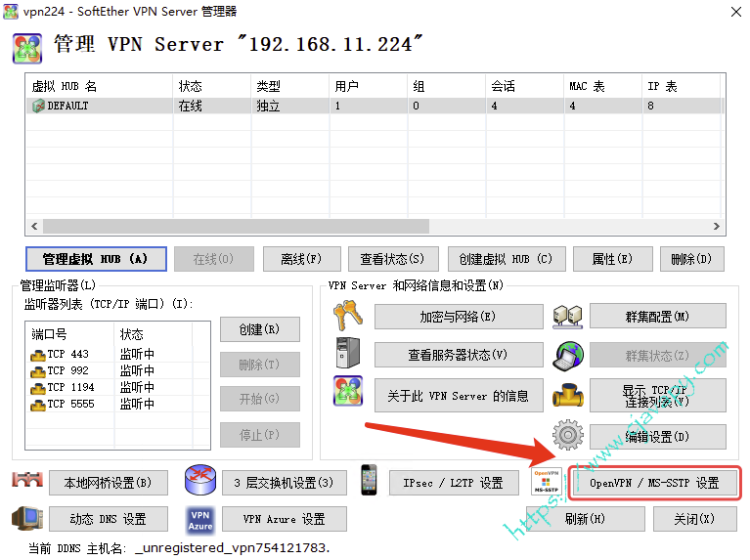Click the 类型 column header
This screenshot has height=560, width=750.
click(290, 86)
